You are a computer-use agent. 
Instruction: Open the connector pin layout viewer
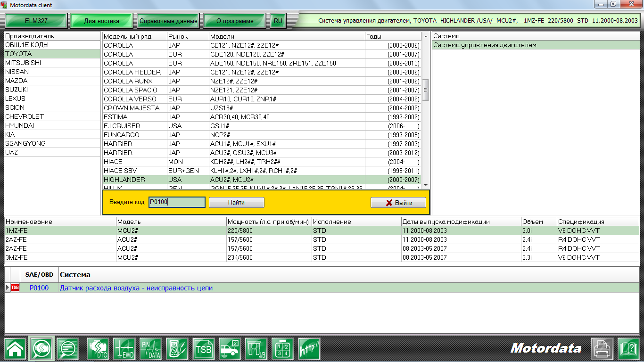coord(282,349)
